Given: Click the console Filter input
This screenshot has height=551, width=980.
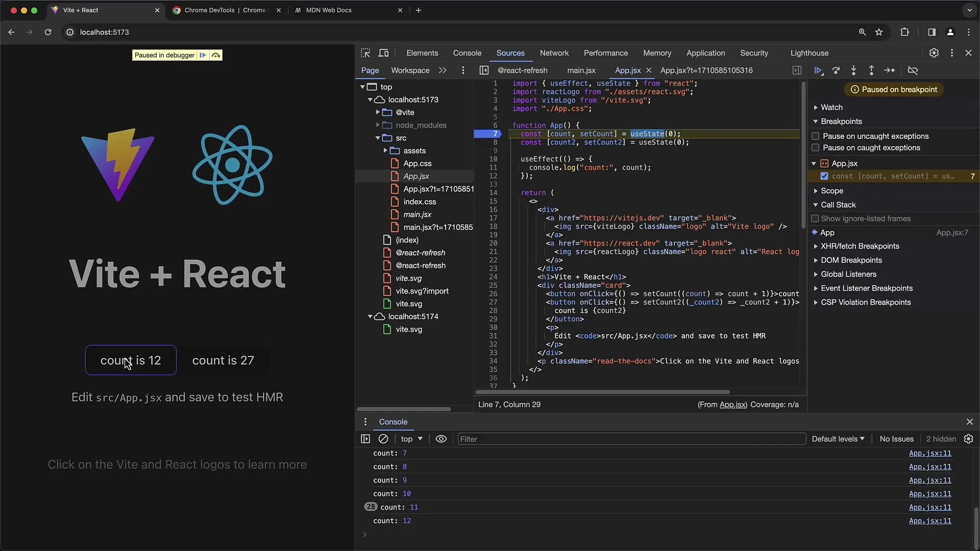Looking at the screenshot, I should tap(631, 439).
